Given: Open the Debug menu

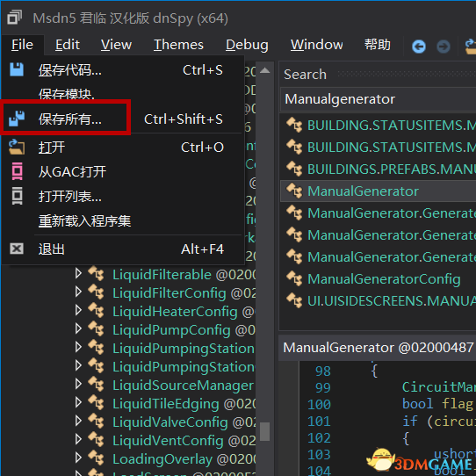Looking at the screenshot, I should (247, 45).
